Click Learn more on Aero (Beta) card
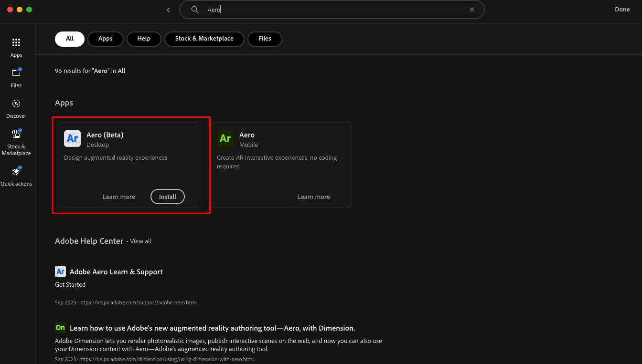Viewport: 642px width, 364px height. [118, 197]
